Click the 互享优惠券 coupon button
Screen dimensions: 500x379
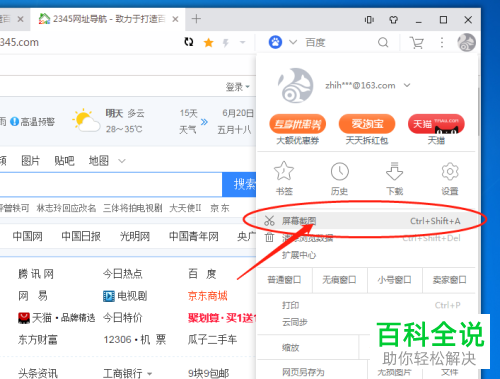pos(297,124)
